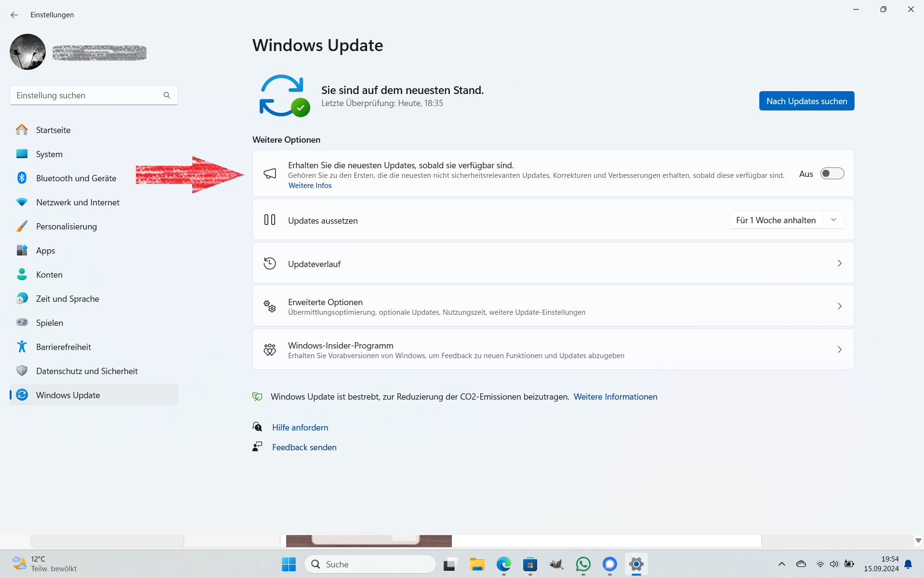Click the Konten person icon
The image size is (924, 578).
pos(22,274)
